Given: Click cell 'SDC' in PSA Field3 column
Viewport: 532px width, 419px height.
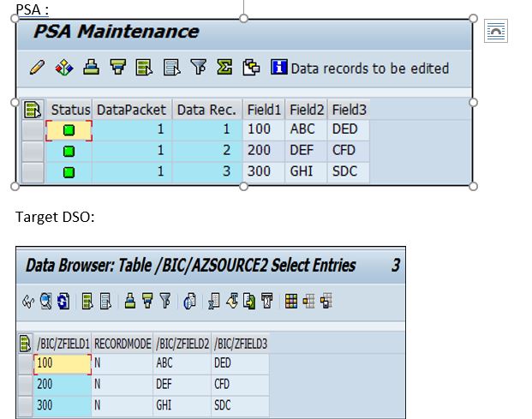Looking at the screenshot, I should coord(349,171).
